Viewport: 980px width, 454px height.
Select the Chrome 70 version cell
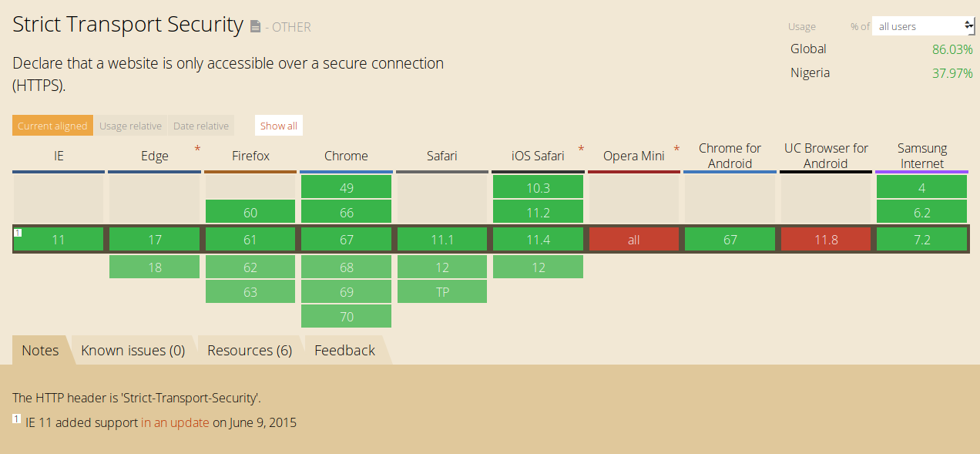(346, 315)
